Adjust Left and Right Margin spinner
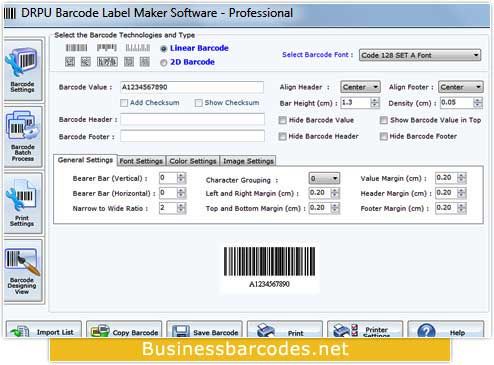 (335, 193)
